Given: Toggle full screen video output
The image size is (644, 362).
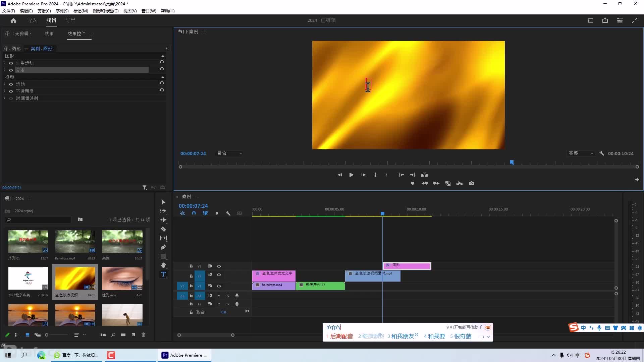Looking at the screenshot, I should pos(635,20).
